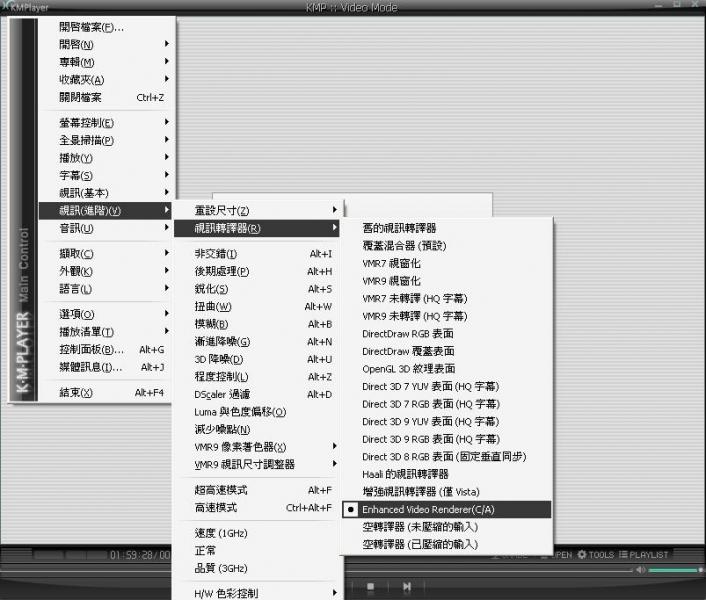Screen dimensions: 706x600
Task: Select 增強視訊轉譯器 (僅 Vista)
Action: coord(446,492)
